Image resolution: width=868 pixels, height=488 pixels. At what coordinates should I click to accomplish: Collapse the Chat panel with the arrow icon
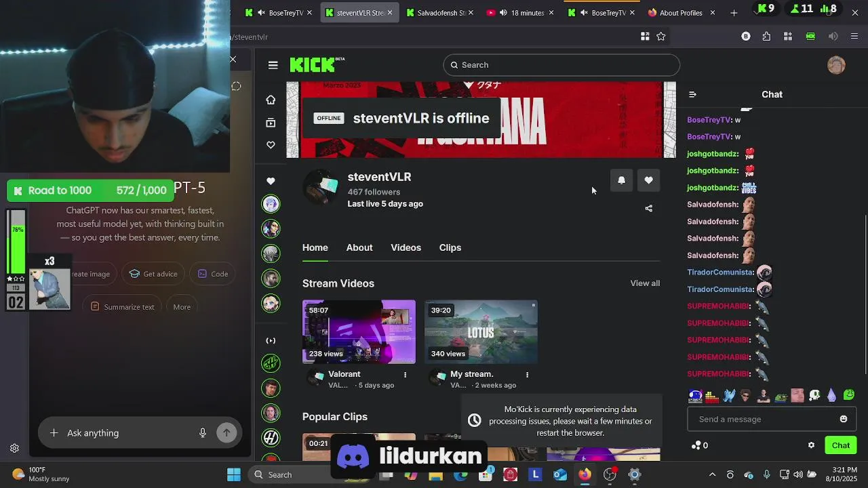[692, 94]
